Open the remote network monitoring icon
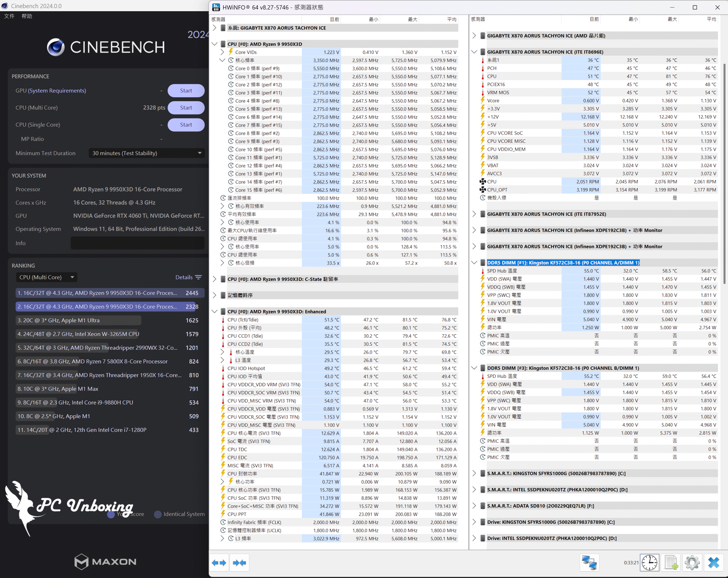Image resolution: width=728 pixels, height=578 pixels. [589, 562]
